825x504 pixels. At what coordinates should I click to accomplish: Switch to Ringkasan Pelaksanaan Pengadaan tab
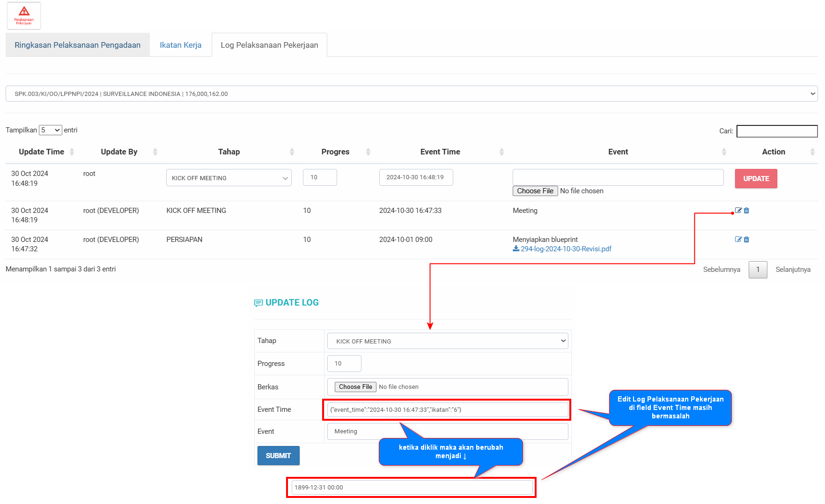pos(78,45)
